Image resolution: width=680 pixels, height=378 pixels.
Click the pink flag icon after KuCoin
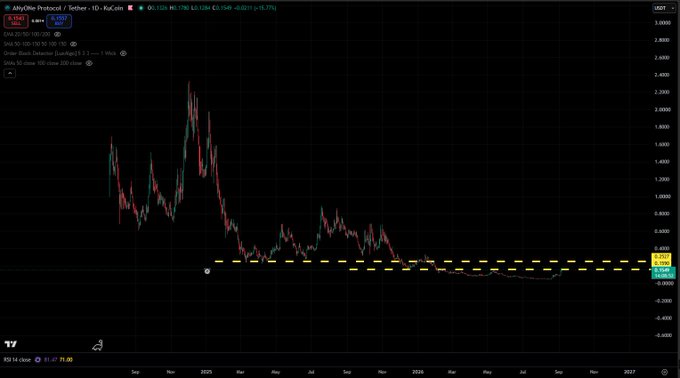[x=130, y=8]
